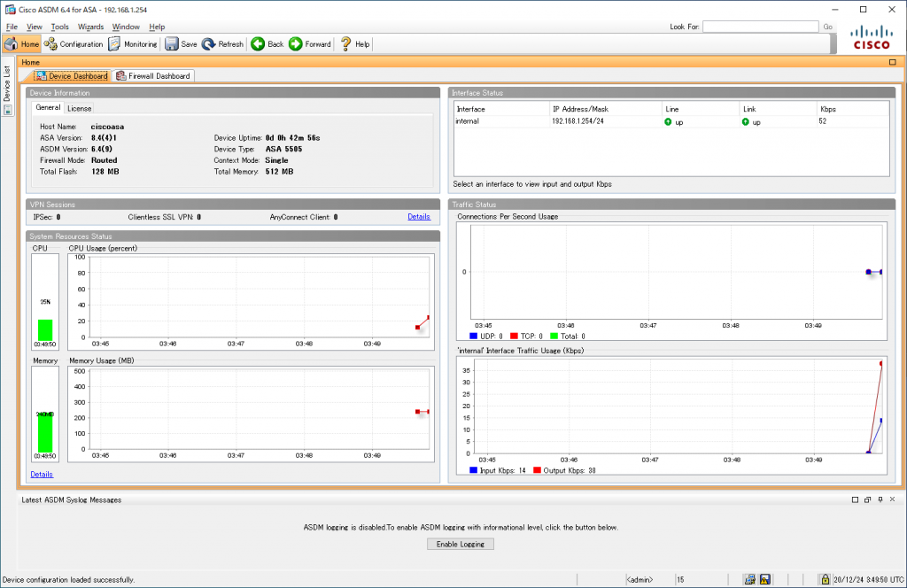Click the blue UDP legend swatch
The height and width of the screenshot is (588, 907).
(474, 336)
